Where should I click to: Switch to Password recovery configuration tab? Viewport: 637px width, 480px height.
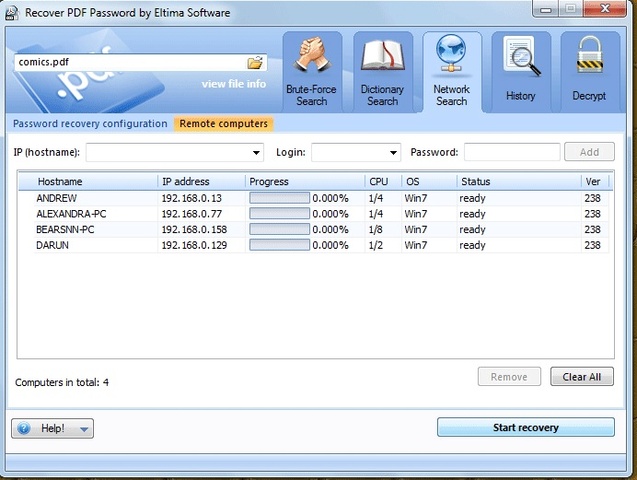(90, 123)
